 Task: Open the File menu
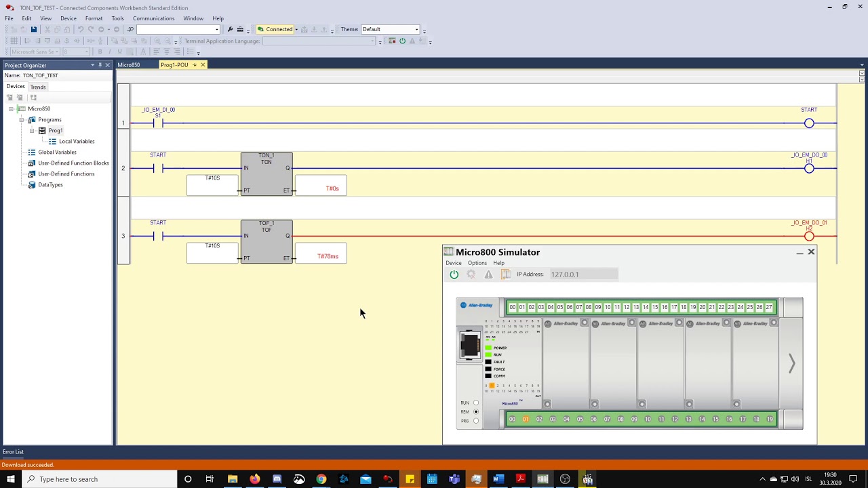9,18
